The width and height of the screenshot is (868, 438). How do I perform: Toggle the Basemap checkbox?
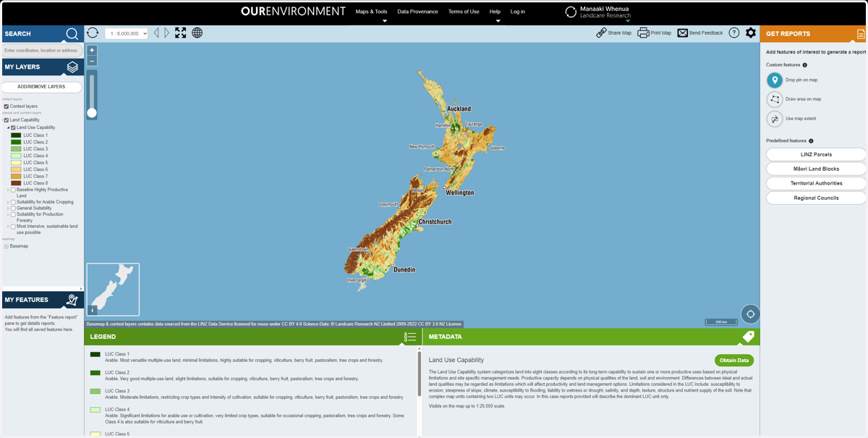click(7, 246)
